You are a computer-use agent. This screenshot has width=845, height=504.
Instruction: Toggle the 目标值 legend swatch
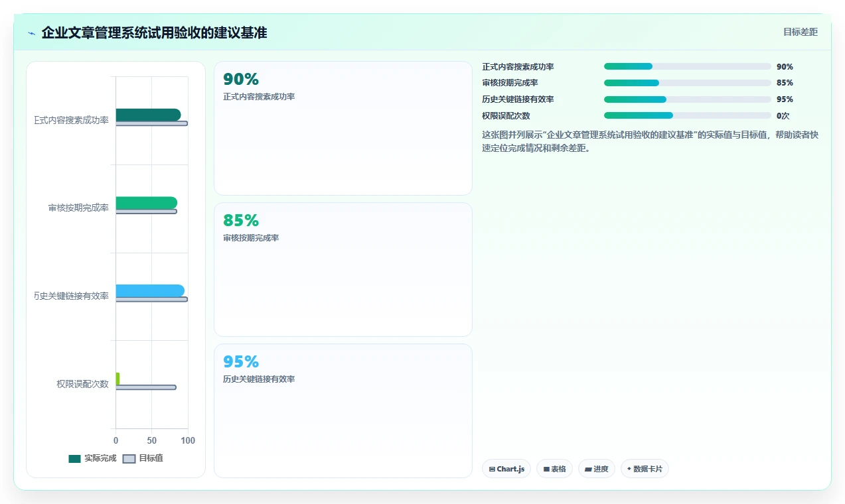(129, 459)
